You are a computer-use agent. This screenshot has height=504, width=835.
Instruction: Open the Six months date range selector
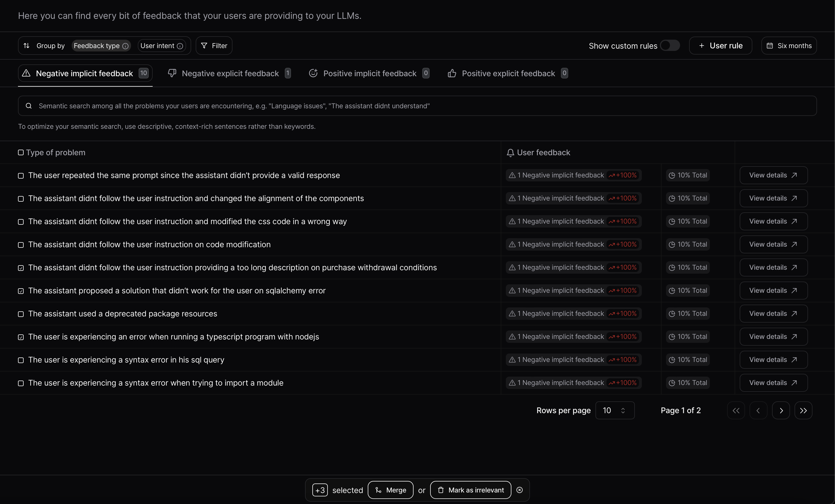click(789, 46)
